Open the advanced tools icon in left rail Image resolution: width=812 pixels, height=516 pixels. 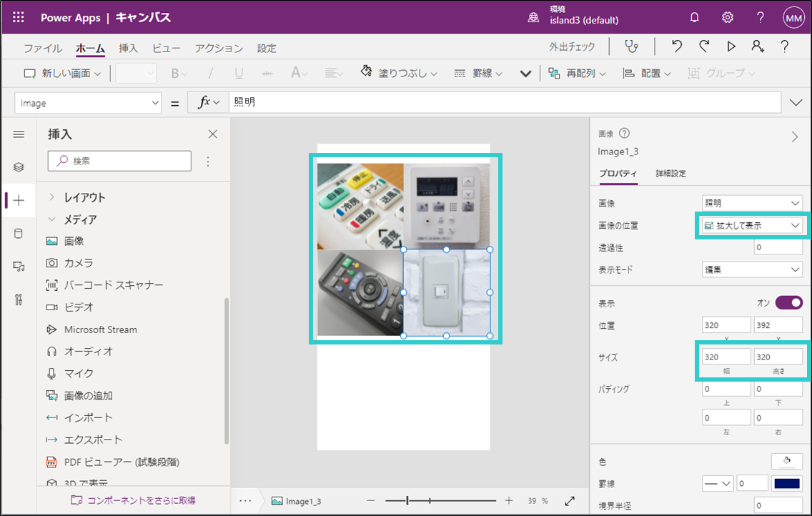pos(19,299)
